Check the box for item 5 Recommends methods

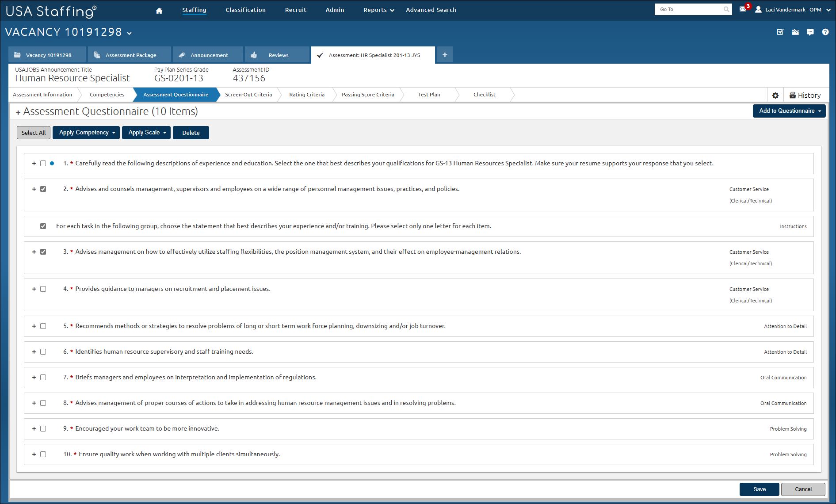click(43, 326)
